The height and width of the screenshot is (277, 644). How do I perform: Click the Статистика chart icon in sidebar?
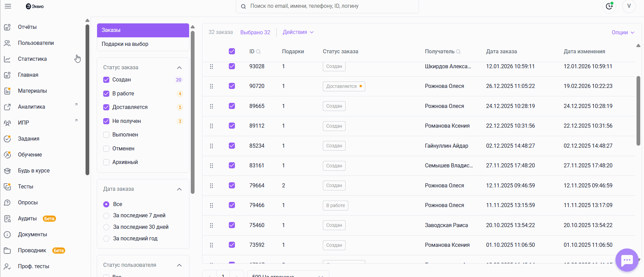point(7,59)
